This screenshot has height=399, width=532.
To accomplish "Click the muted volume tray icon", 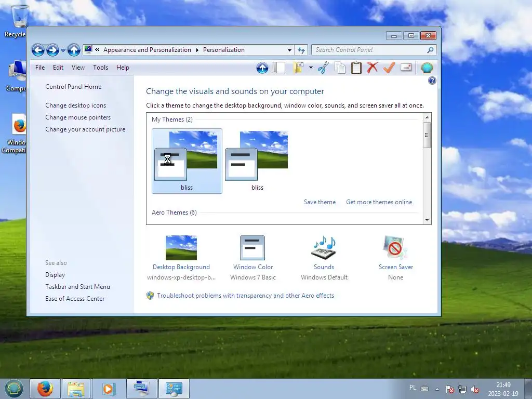I will coord(475,389).
